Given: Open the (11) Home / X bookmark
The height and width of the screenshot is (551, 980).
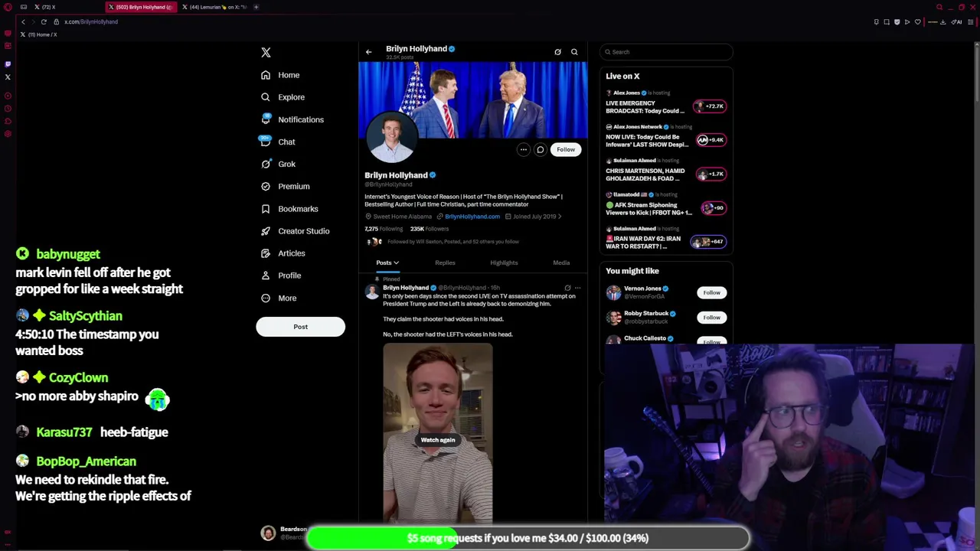Looking at the screenshot, I should click(x=38, y=34).
